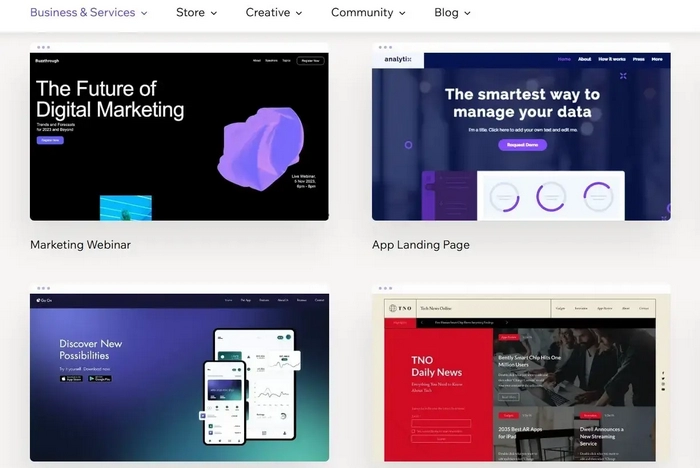700x468 pixels.
Task: Select the Blog menu item
Action: pos(452,13)
